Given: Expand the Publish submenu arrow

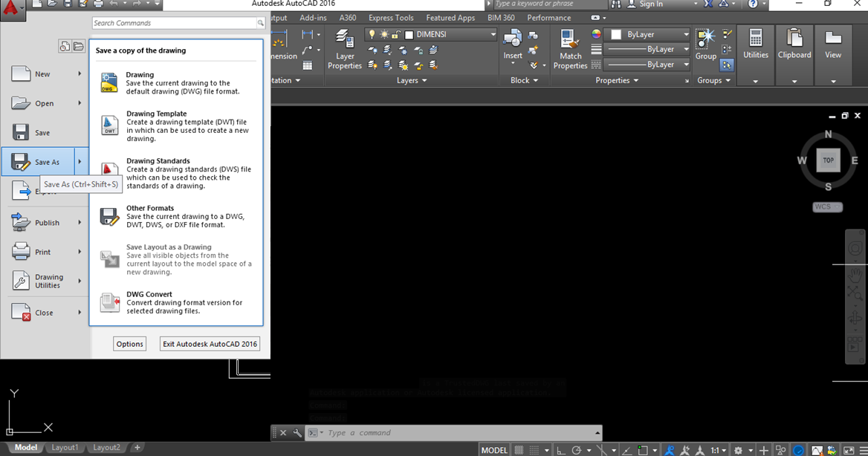Looking at the screenshot, I should [80, 223].
